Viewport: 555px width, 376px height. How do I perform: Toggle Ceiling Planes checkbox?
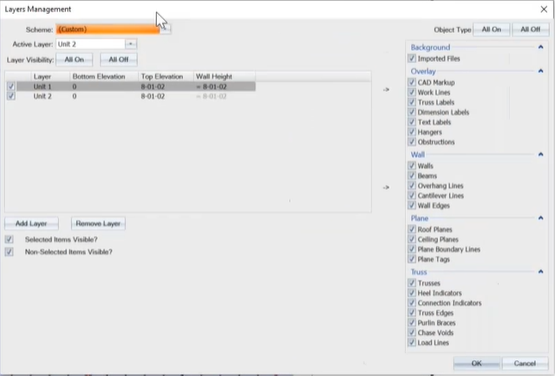pos(412,239)
